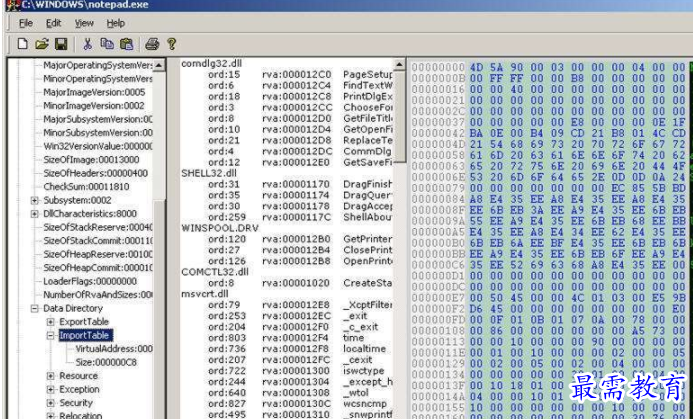The image size is (693, 419).
Task: Click the WINSPOOL.DRV import header
Action: (x=220, y=228)
